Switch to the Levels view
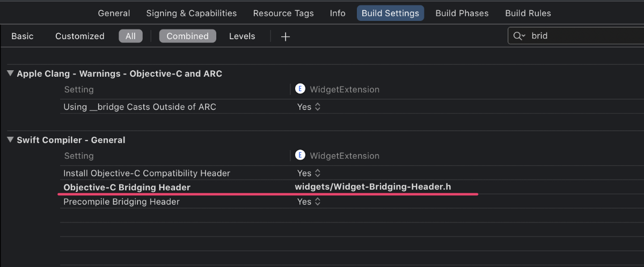The width and height of the screenshot is (644, 267). (x=242, y=36)
